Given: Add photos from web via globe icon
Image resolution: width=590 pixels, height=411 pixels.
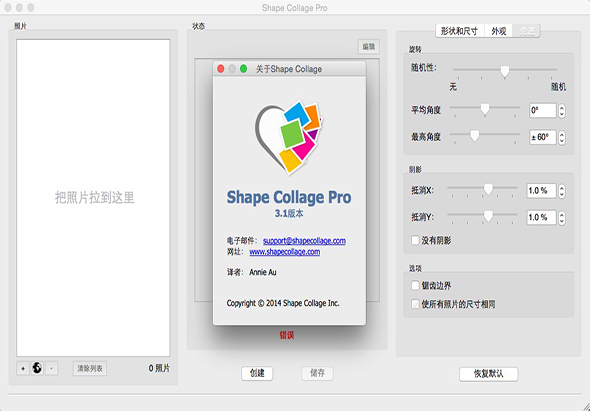Looking at the screenshot, I should [x=37, y=368].
